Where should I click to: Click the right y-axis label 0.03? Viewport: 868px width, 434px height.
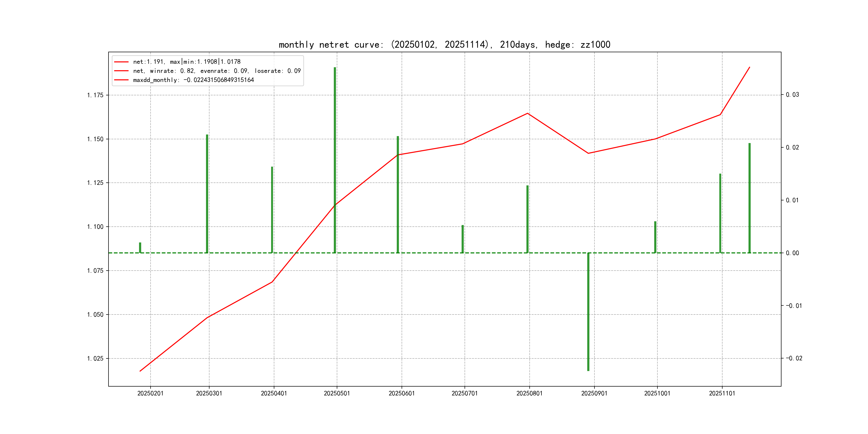[x=792, y=95]
